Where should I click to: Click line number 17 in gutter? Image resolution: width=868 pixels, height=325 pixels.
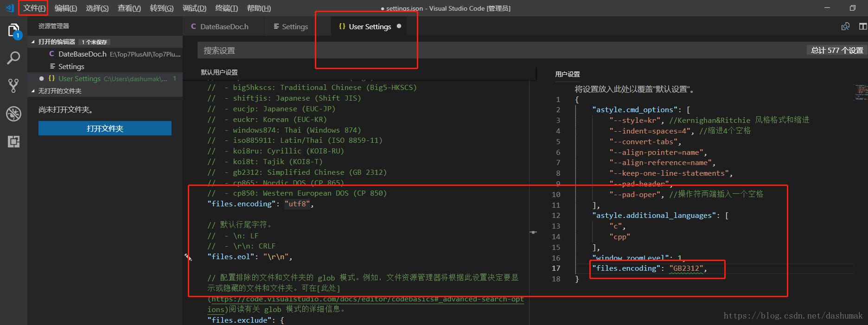(556, 268)
